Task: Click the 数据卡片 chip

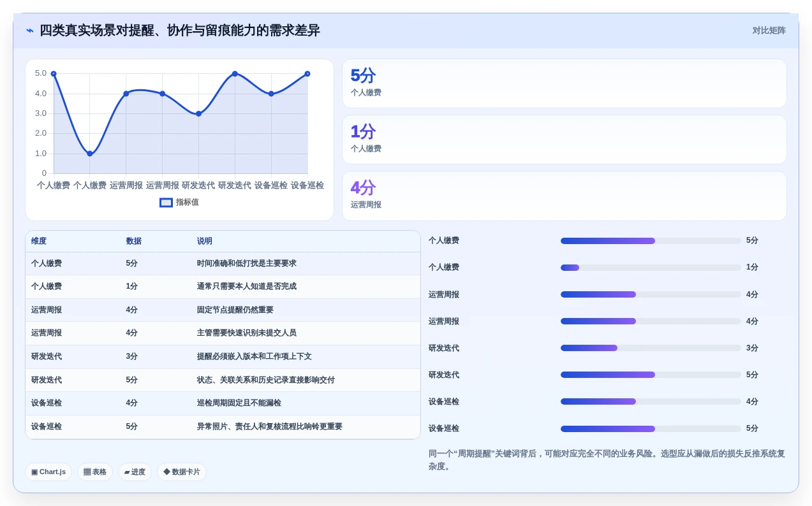Action: tap(182, 472)
